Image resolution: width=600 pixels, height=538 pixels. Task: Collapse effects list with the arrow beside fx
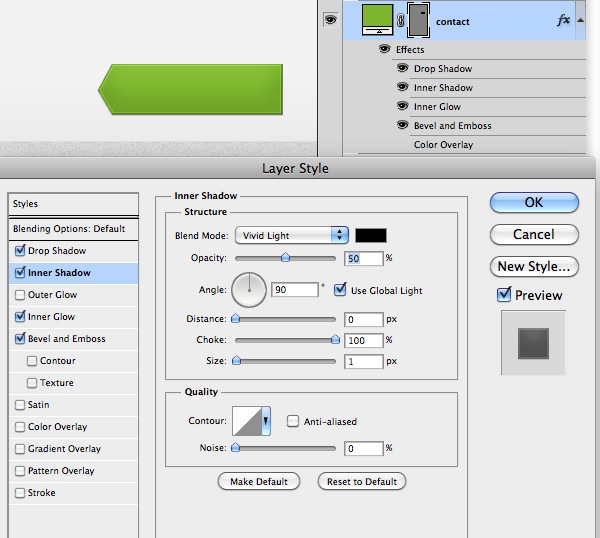click(x=580, y=20)
